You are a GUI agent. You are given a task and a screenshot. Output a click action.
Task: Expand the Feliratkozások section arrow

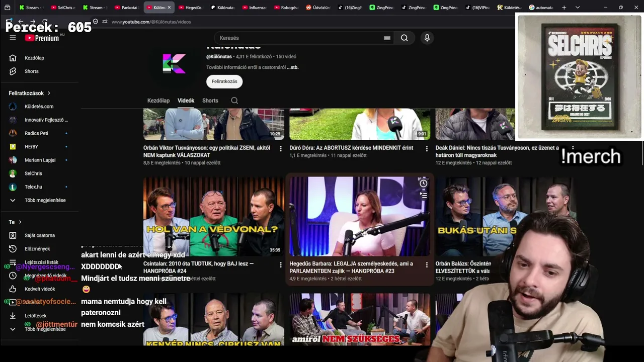49,93
